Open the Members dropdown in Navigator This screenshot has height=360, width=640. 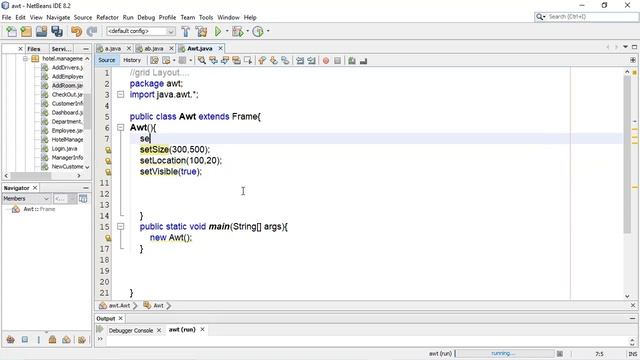(x=27, y=198)
